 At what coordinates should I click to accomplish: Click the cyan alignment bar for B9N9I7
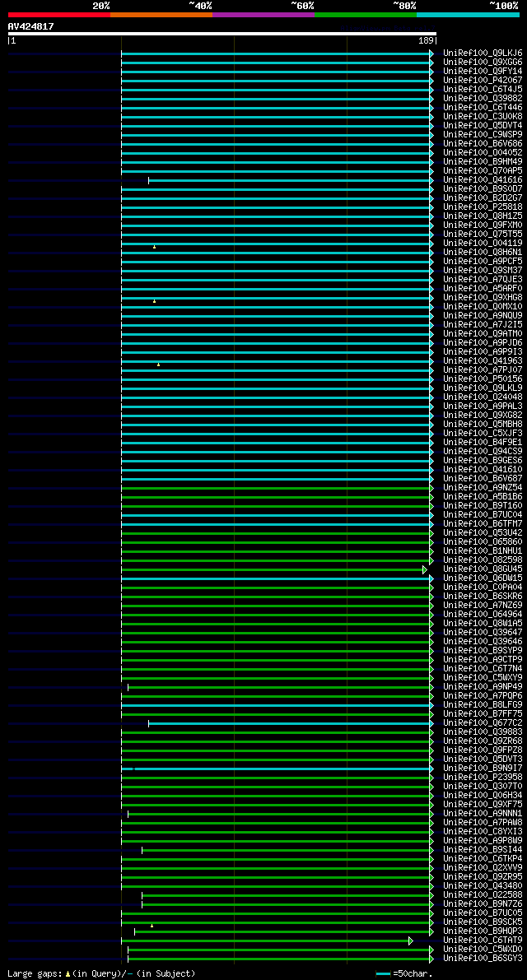(x=276, y=769)
